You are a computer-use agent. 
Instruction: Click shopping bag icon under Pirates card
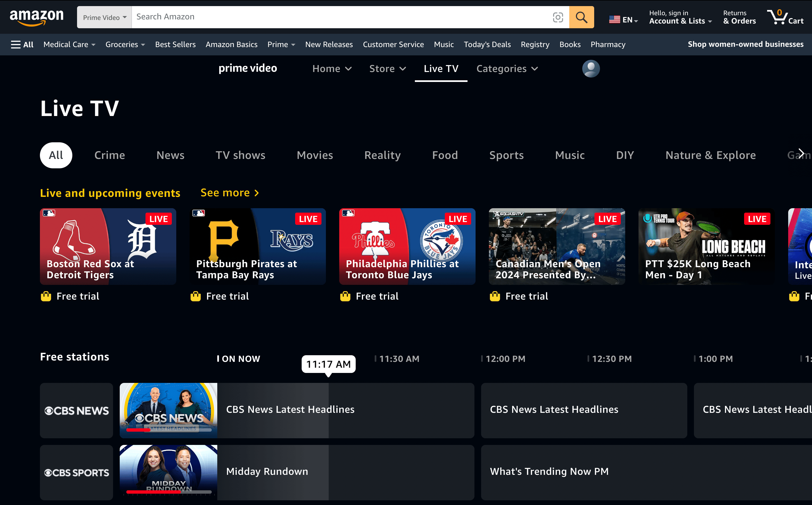pos(196,296)
